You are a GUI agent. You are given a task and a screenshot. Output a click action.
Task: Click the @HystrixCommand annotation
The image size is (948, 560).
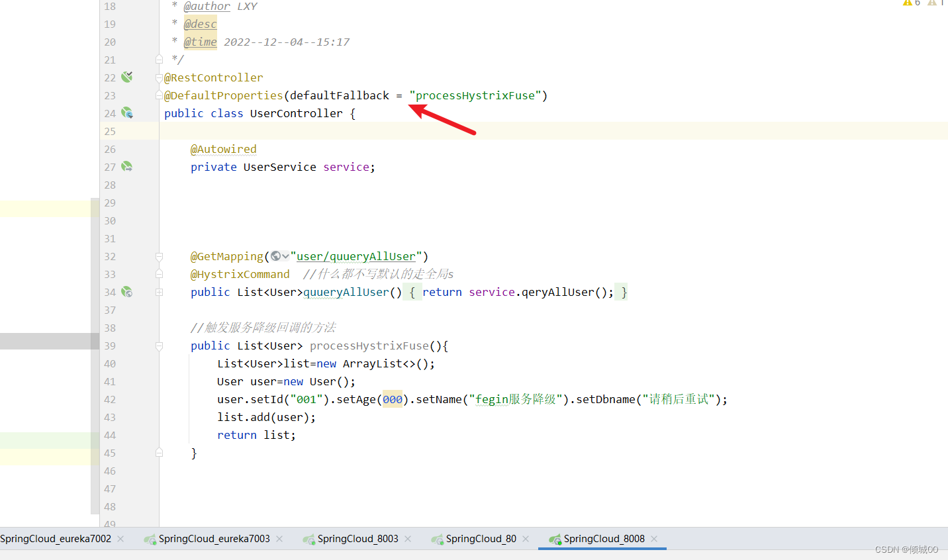coord(240,274)
